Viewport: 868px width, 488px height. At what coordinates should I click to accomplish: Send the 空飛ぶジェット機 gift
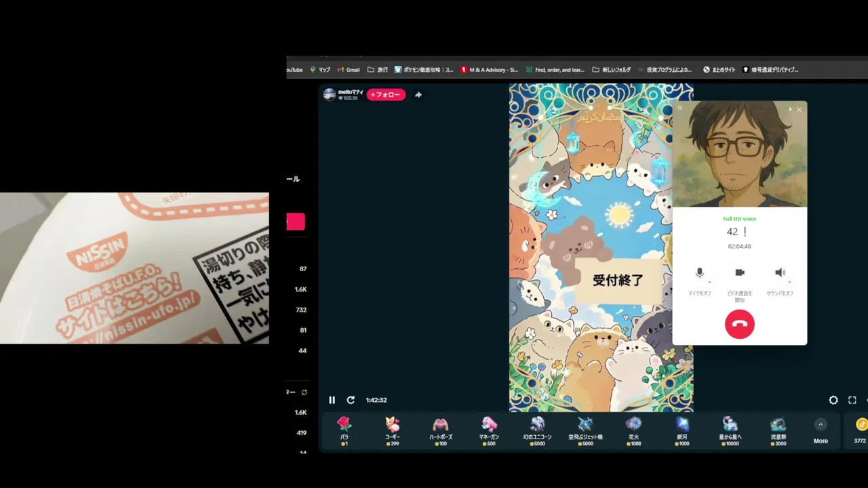coord(585,430)
